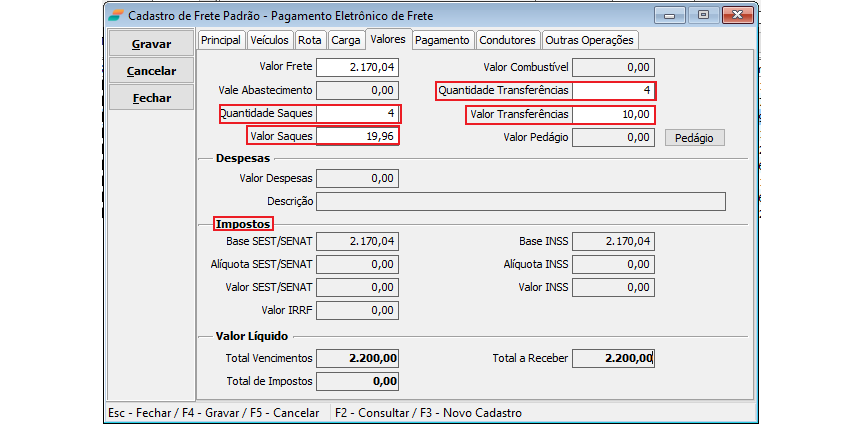Click the application logo icon in title bar
The height and width of the screenshot is (424, 862).
click(x=116, y=15)
